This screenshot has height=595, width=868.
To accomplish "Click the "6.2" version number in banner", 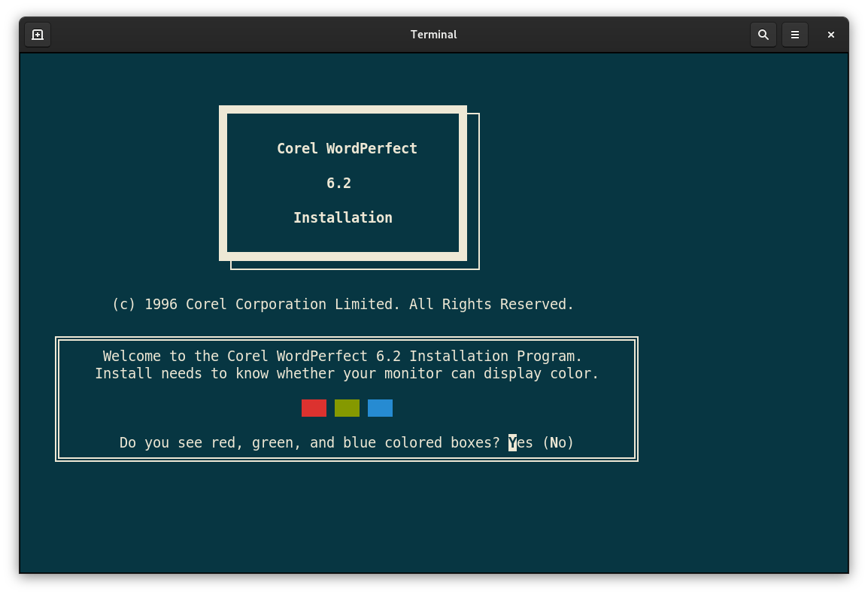I will click(338, 184).
